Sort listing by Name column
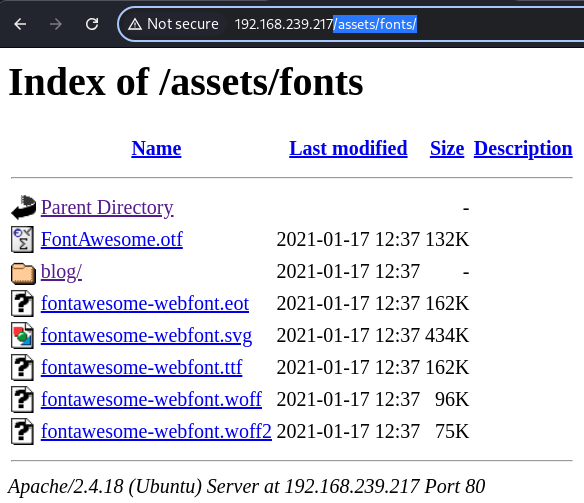584x503 pixels. (x=156, y=148)
